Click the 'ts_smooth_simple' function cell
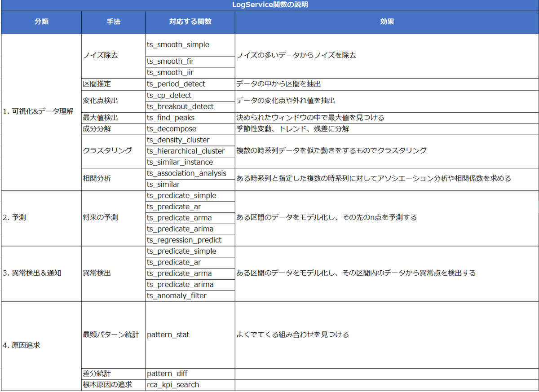The height and width of the screenshot is (392, 539). pos(190,45)
